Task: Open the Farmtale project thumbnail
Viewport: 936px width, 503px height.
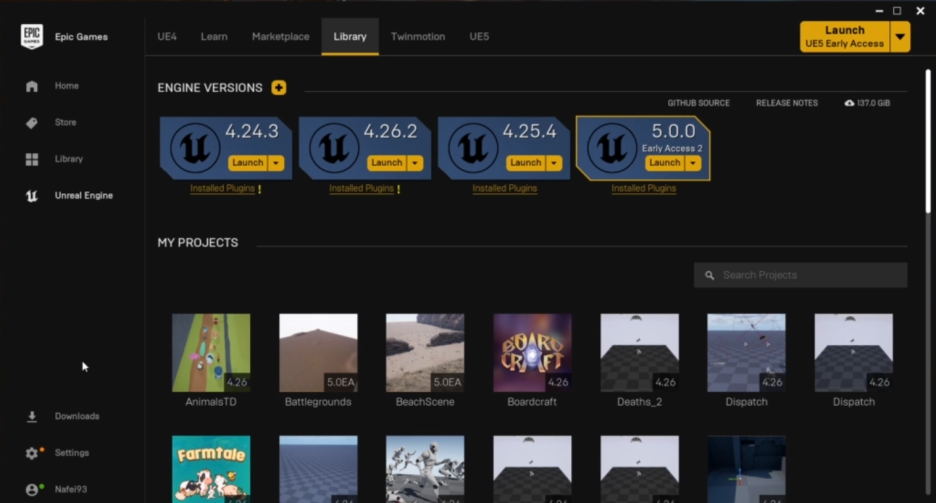Action: click(211, 469)
